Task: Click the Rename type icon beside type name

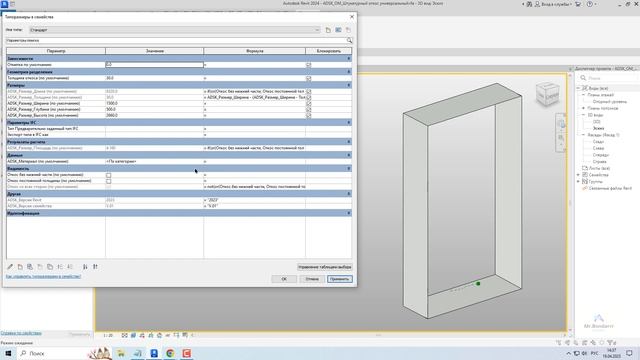Action: (x=338, y=30)
